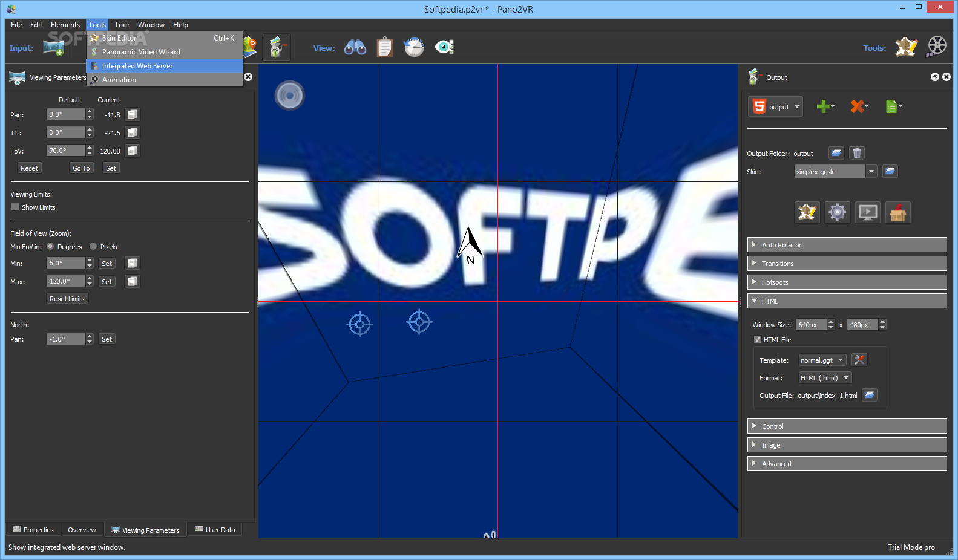This screenshot has width=958, height=560.
Task: Expand the Transitions section
Action: click(x=847, y=263)
